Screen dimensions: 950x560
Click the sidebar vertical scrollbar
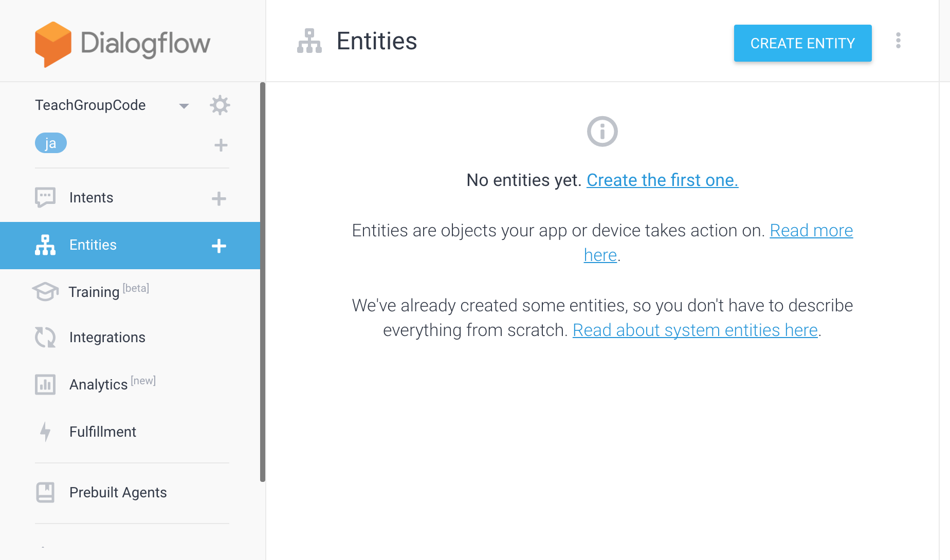click(x=263, y=282)
